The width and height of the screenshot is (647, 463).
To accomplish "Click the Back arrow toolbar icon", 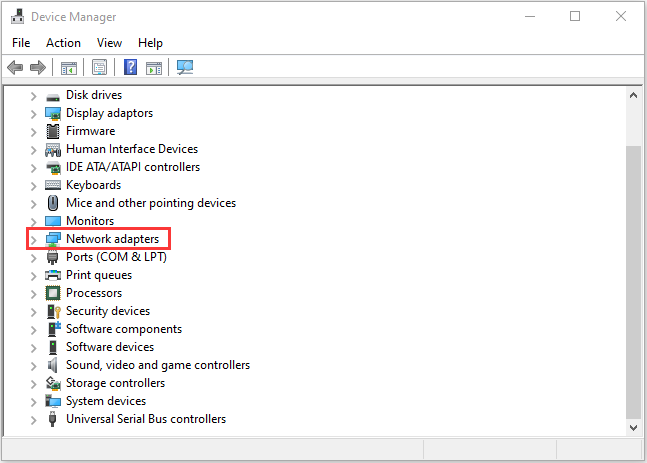I will click(15, 68).
